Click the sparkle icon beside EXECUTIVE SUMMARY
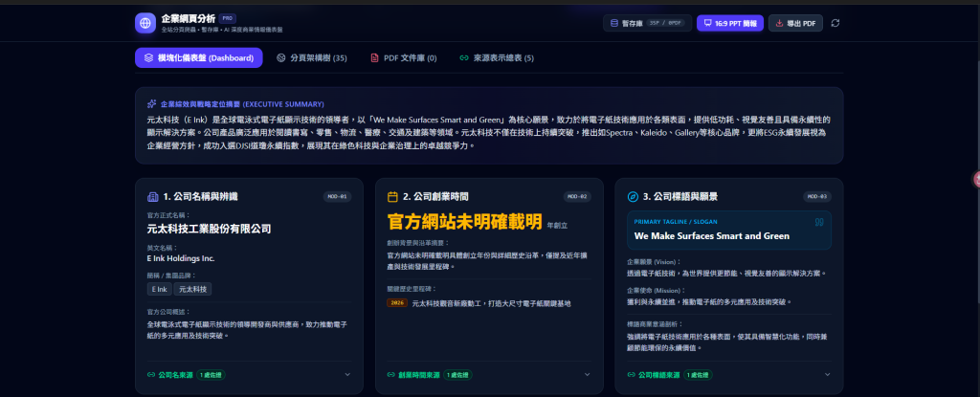980x397 pixels. (151, 104)
